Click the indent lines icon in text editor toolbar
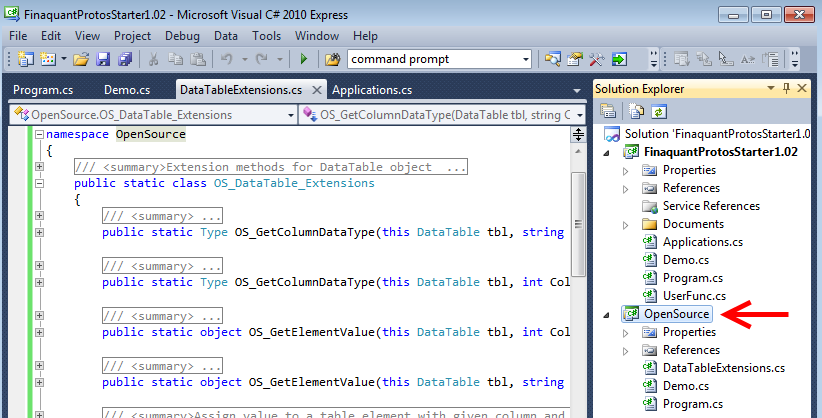This screenshot has height=418, width=822. point(771,59)
